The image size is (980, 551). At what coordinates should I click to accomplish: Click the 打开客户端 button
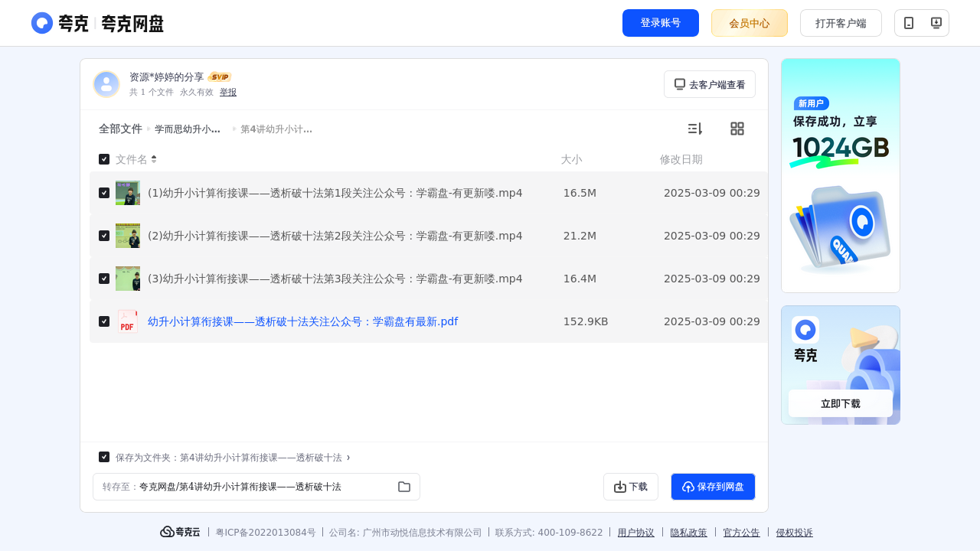pyautogui.click(x=841, y=23)
